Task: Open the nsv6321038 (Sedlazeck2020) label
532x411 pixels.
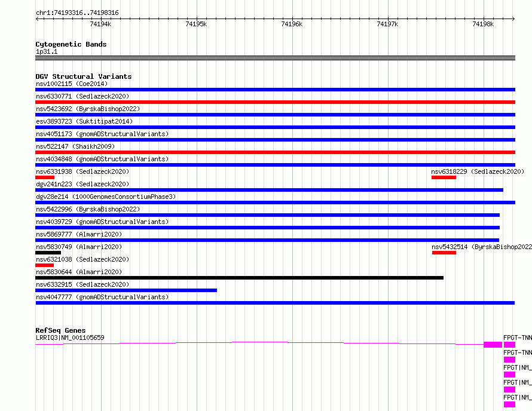Action: coord(82,259)
